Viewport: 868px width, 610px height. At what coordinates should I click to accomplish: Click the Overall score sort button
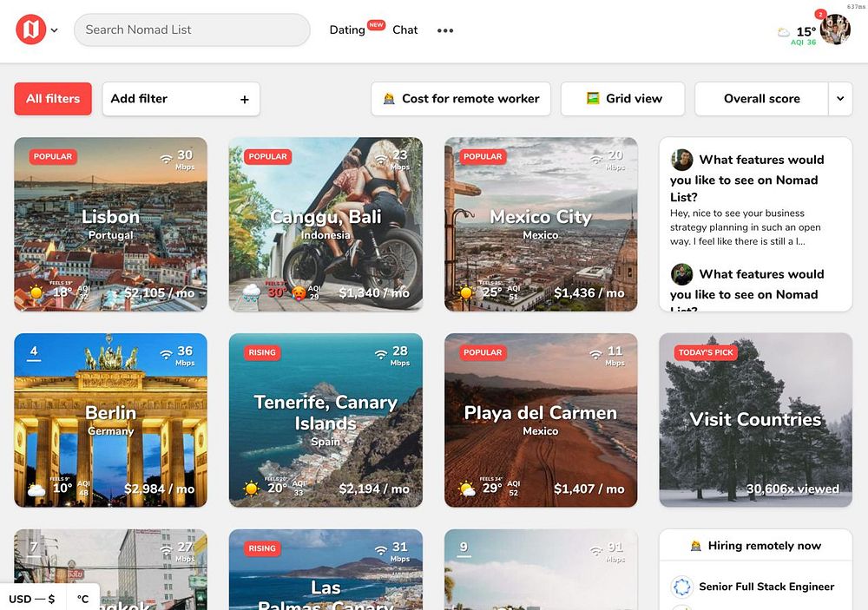762,99
